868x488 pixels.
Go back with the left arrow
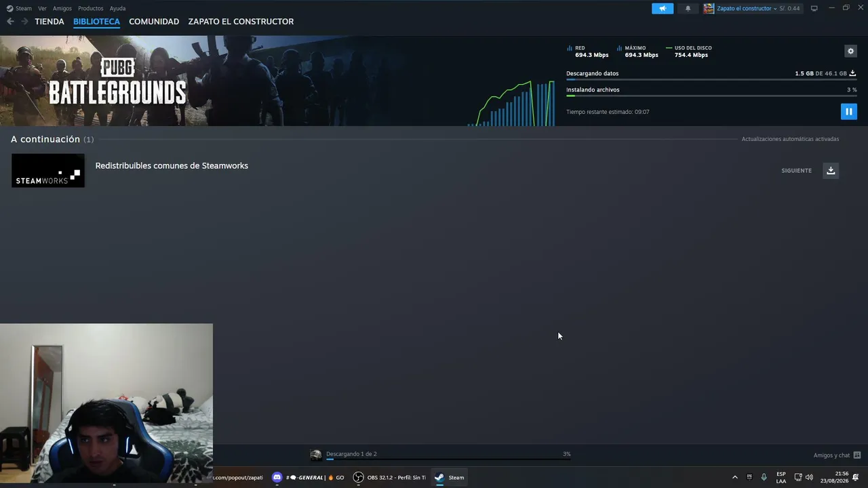coord(10,22)
